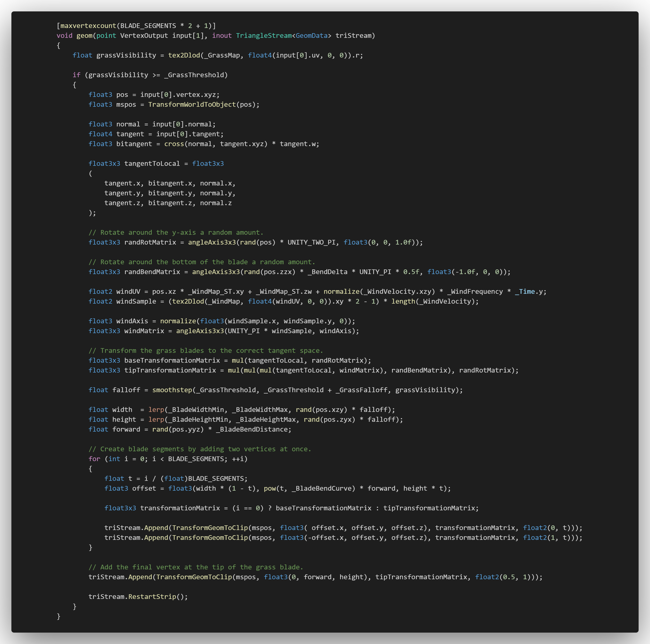The image size is (650, 644).
Task: Click the _BladeHeightMin parameter
Action: (x=198, y=420)
